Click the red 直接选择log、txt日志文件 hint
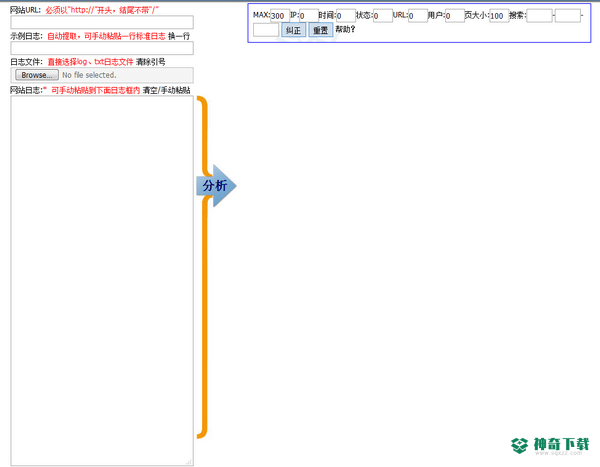 (90, 62)
